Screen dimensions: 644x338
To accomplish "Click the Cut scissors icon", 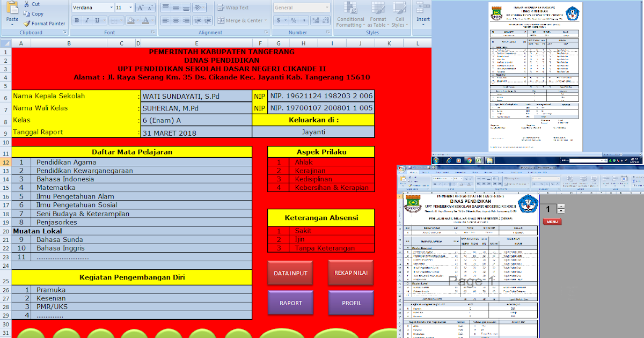I will 27,4.
